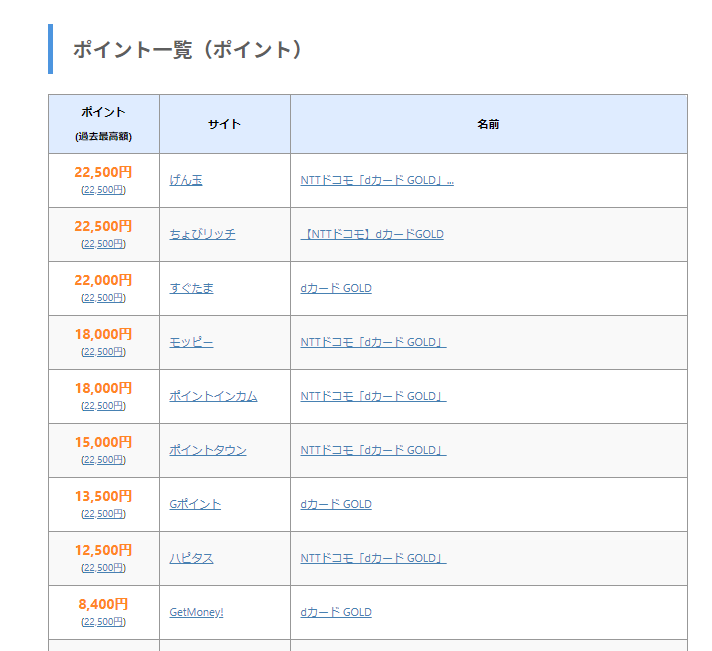This screenshot has height=651, width=712.
Task: Open the げん玉 site link
Action: coord(186,180)
